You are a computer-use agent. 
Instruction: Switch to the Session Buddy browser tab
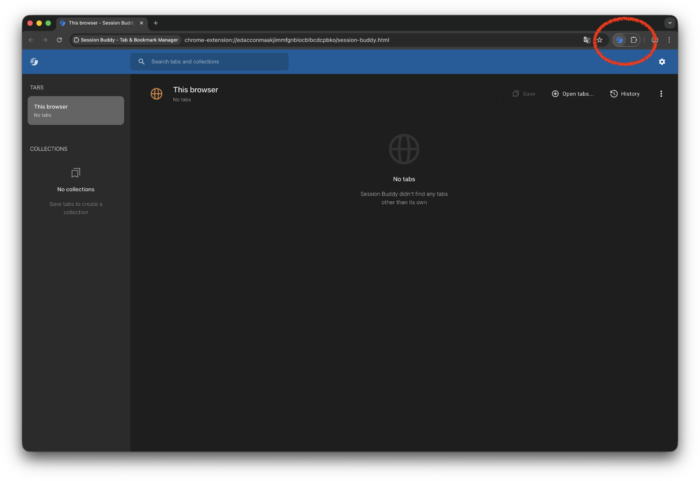[100, 22]
